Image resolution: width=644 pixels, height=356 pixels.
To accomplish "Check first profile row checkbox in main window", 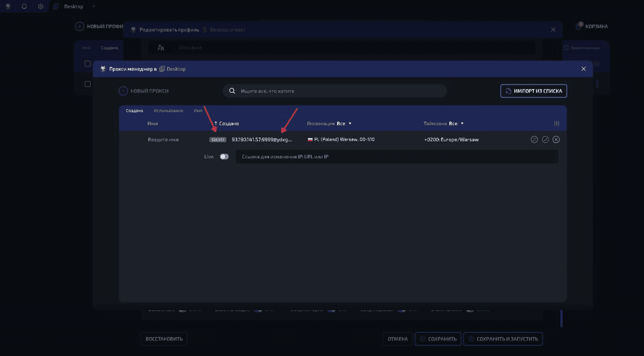I will (88, 64).
